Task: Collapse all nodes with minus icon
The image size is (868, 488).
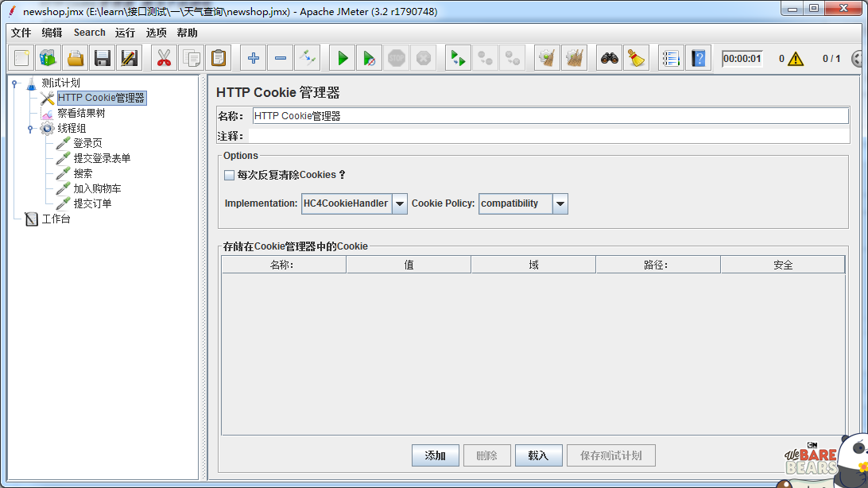Action: coord(281,58)
